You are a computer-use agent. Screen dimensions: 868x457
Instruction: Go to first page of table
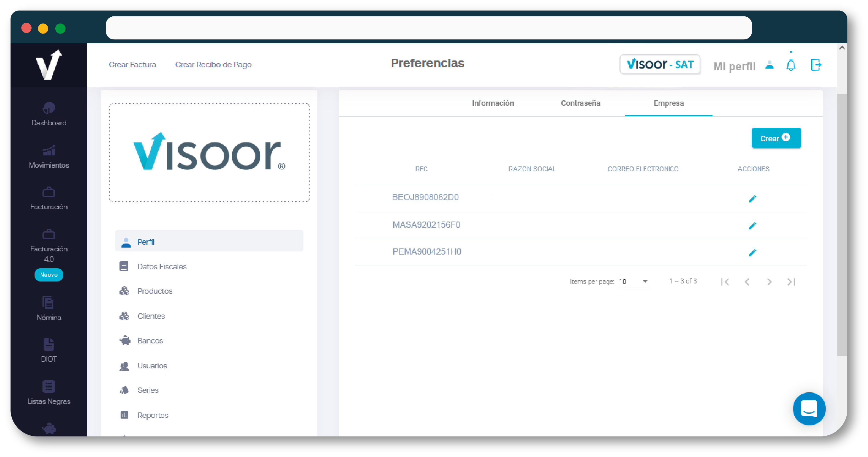(x=725, y=281)
